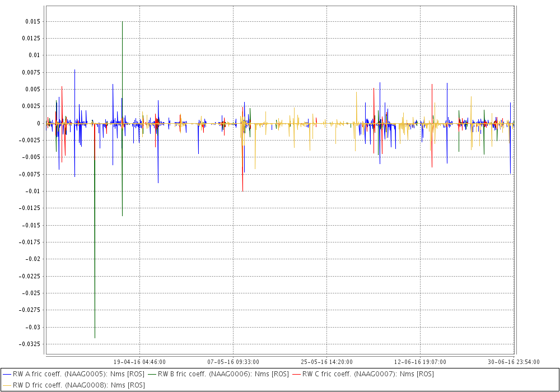Click the green line swatch for RW B
Viewport: 560px width, 392px height.
tap(152, 374)
